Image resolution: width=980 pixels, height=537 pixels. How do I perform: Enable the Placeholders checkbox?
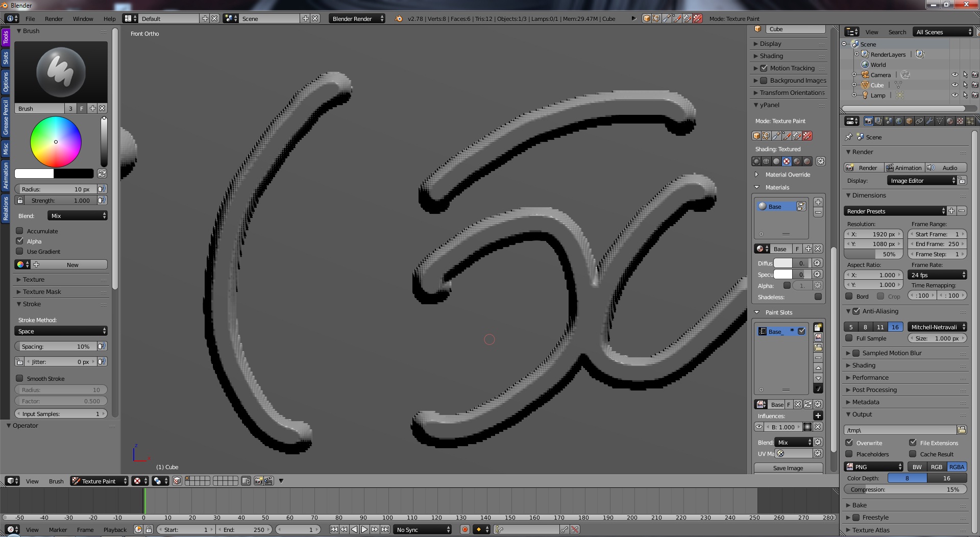tap(849, 454)
